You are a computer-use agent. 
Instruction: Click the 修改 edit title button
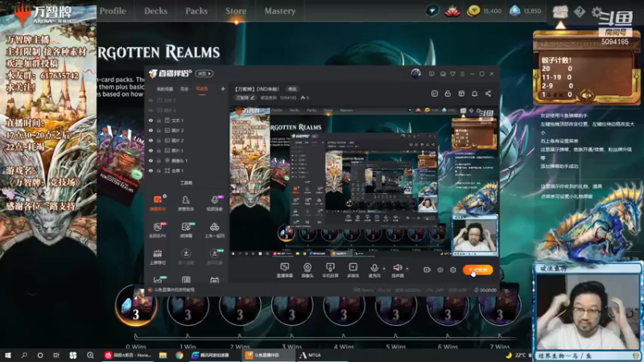(x=292, y=89)
